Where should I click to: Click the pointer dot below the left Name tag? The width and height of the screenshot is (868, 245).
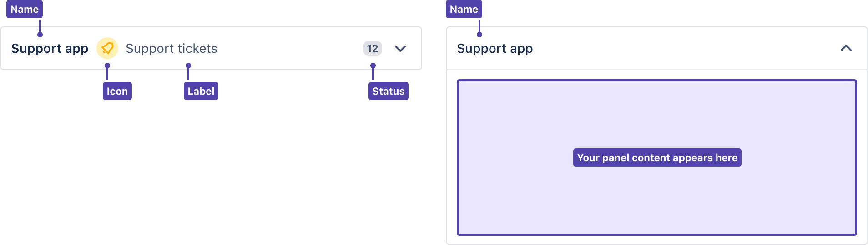40,35
